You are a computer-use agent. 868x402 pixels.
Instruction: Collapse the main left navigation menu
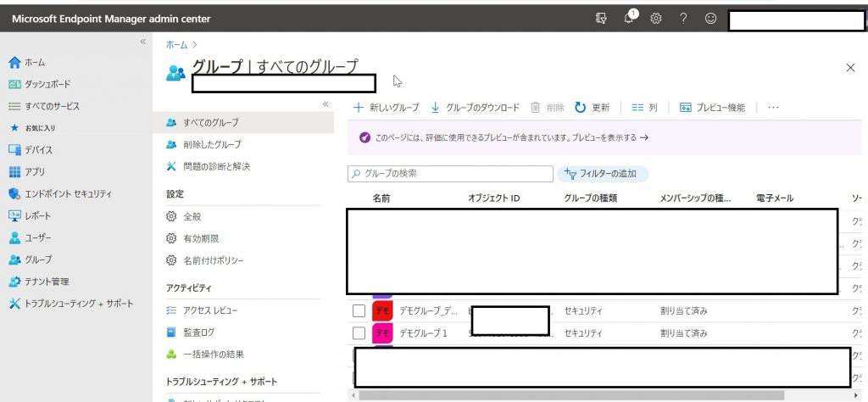(142, 42)
